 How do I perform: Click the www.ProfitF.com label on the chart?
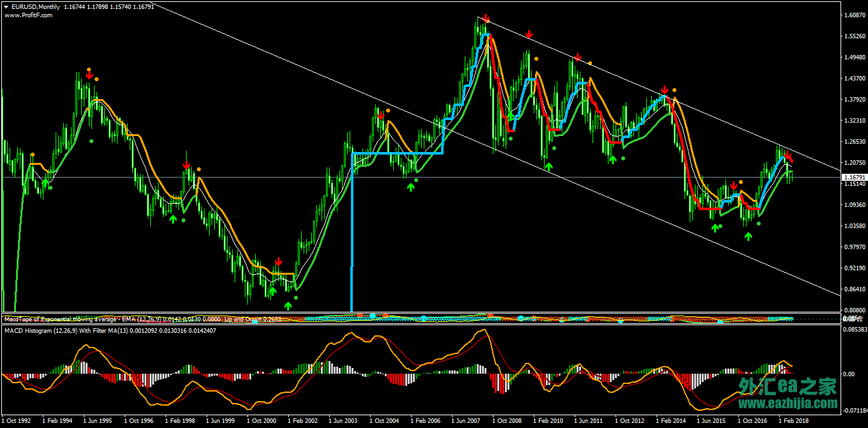click(28, 15)
